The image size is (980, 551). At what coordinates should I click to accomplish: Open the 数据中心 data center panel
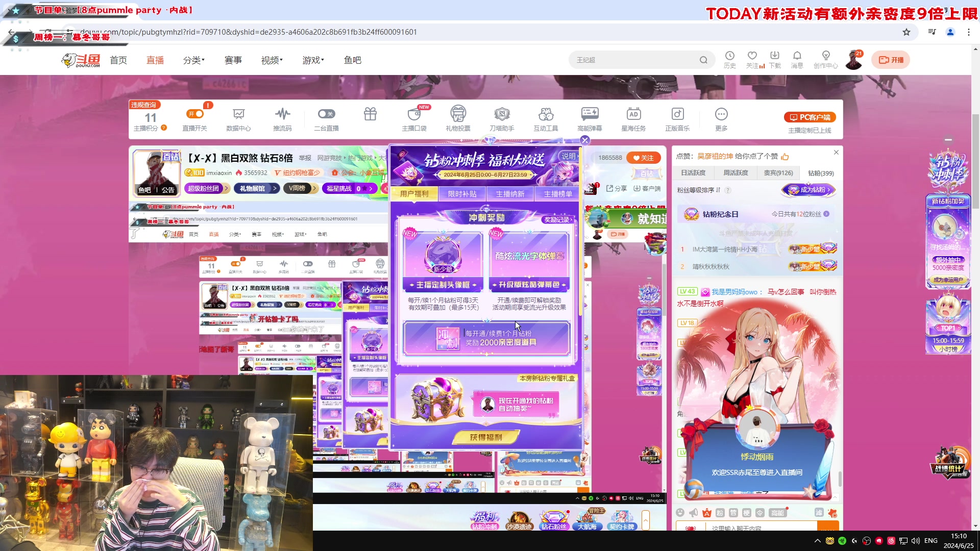(x=238, y=118)
